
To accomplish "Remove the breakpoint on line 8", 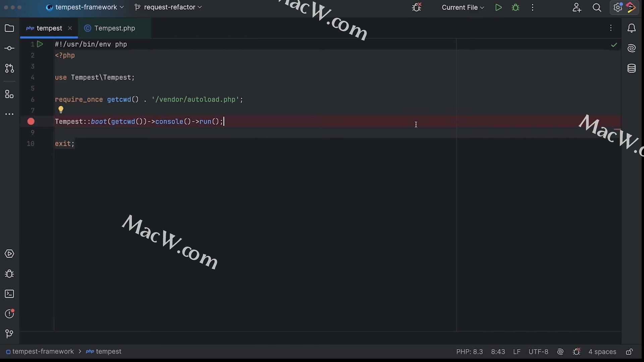I will 31,121.
